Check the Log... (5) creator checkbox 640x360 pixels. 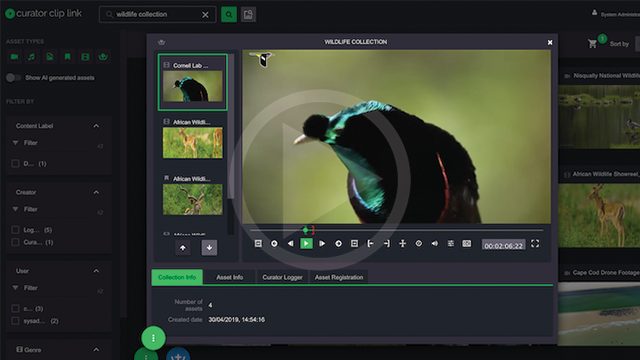tap(16, 230)
